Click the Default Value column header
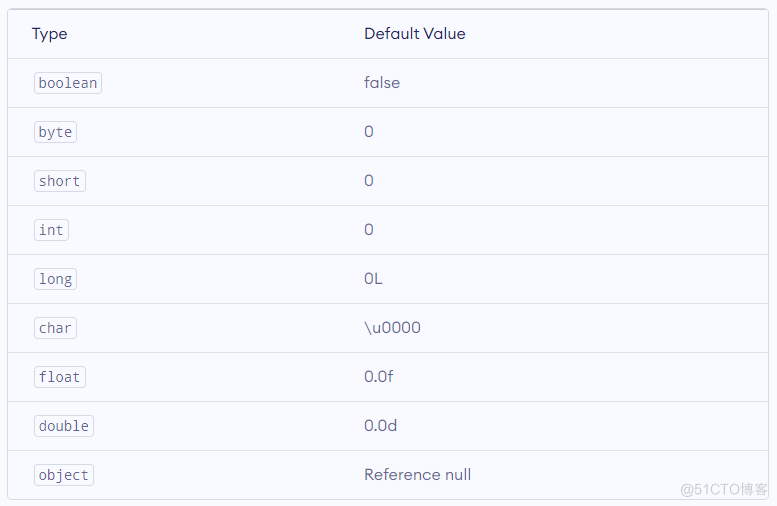The height and width of the screenshot is (506, 777). coord(415,34)
